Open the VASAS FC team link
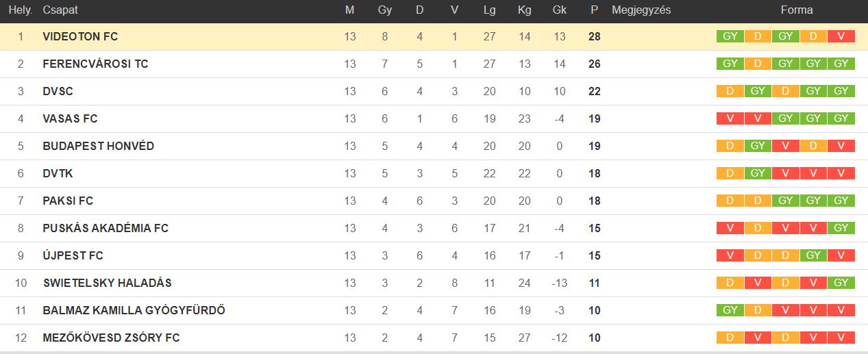 point(70,118)
